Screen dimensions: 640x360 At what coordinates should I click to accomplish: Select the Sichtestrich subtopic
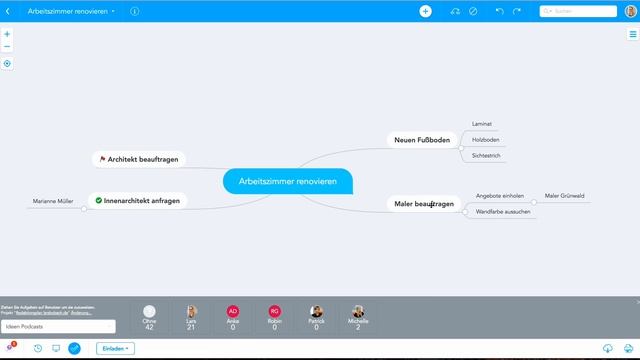pyautogui.click(x=486, y=156)
